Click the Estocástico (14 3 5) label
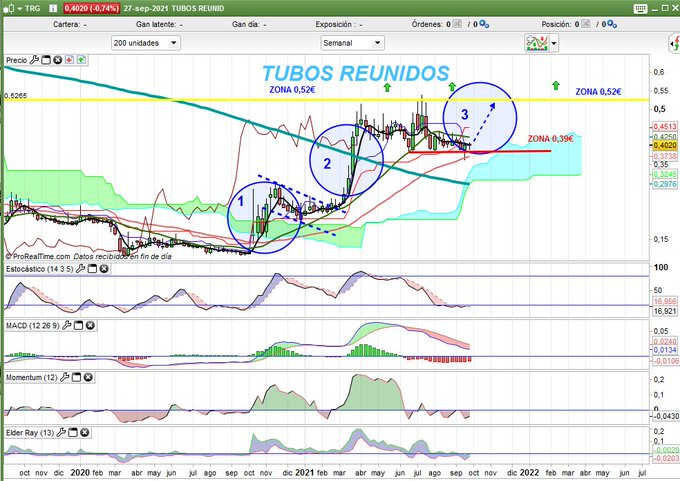The width and height of the screenshot is (680, 481). click(39, 269)
